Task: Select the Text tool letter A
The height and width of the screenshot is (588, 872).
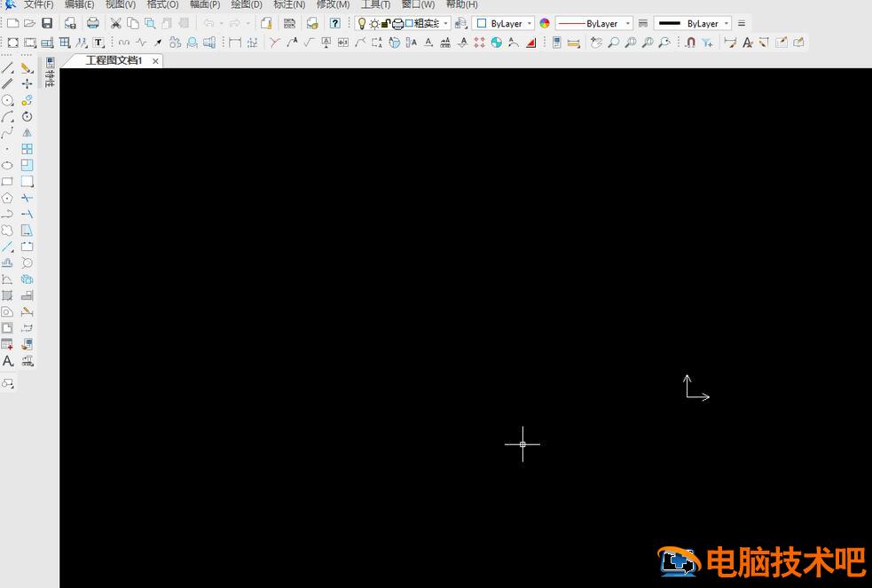Action: pyautogui.click(x=7, y=361)
